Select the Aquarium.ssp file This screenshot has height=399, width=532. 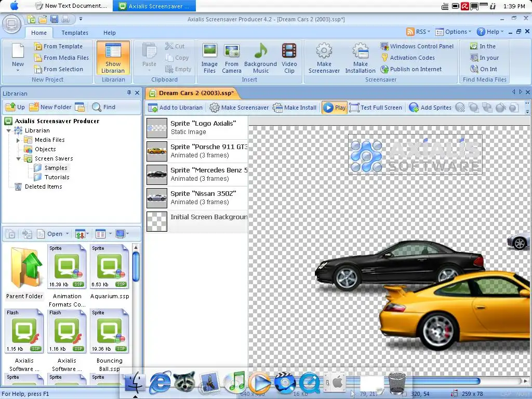click(x=110, y=272)
